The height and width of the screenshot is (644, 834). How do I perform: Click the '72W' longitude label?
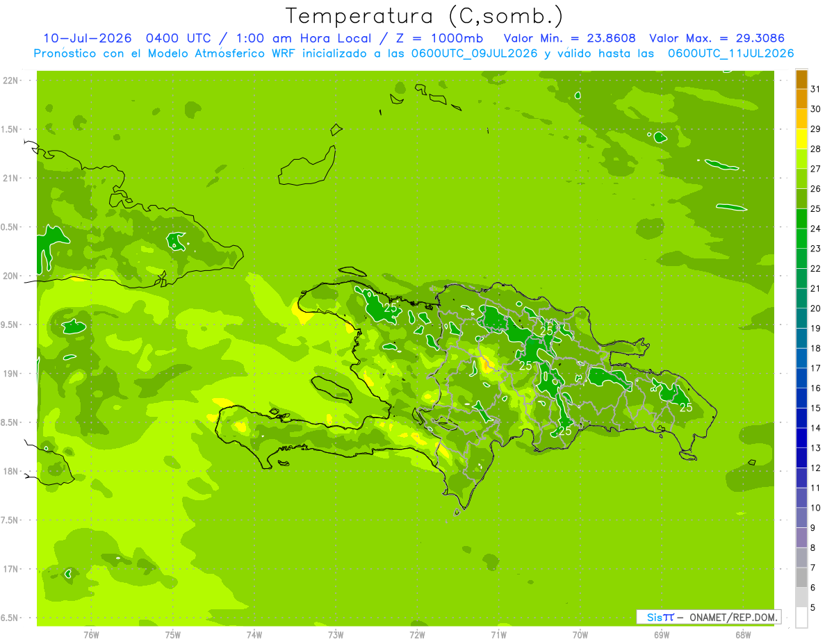tap(417, 634)
